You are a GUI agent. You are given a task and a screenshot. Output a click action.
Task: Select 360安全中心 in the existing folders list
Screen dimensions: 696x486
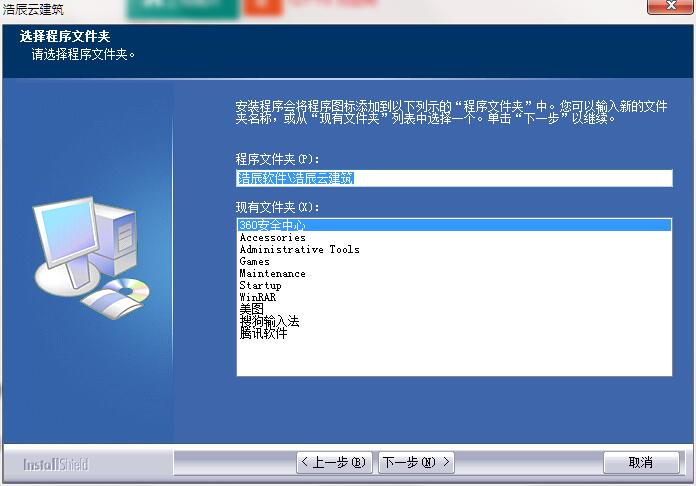click(272, 225)
